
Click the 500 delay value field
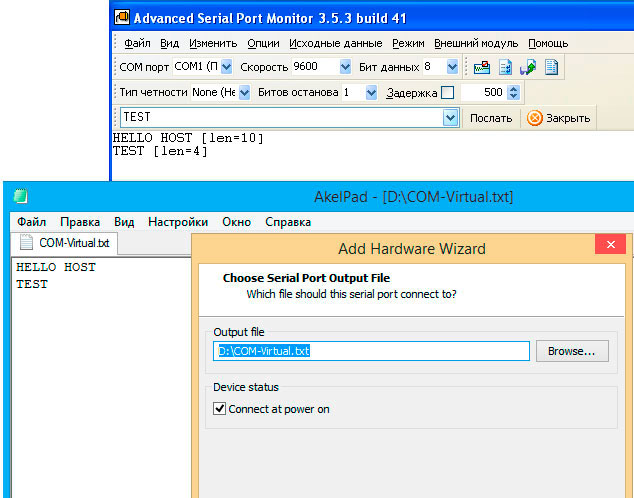click(484, 93)
